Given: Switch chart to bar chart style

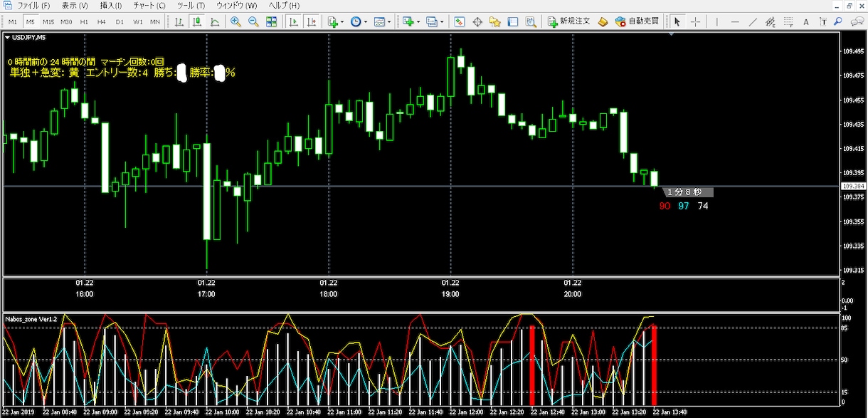Looking at the screenshot, I should 179,21.
